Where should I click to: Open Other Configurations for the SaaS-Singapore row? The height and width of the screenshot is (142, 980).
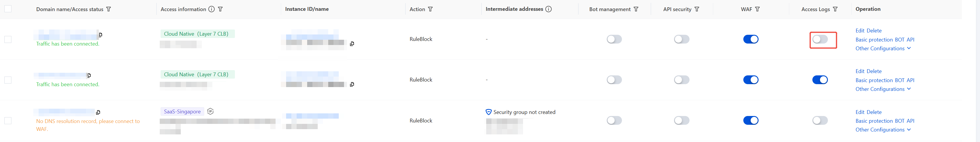pos(883,130)
